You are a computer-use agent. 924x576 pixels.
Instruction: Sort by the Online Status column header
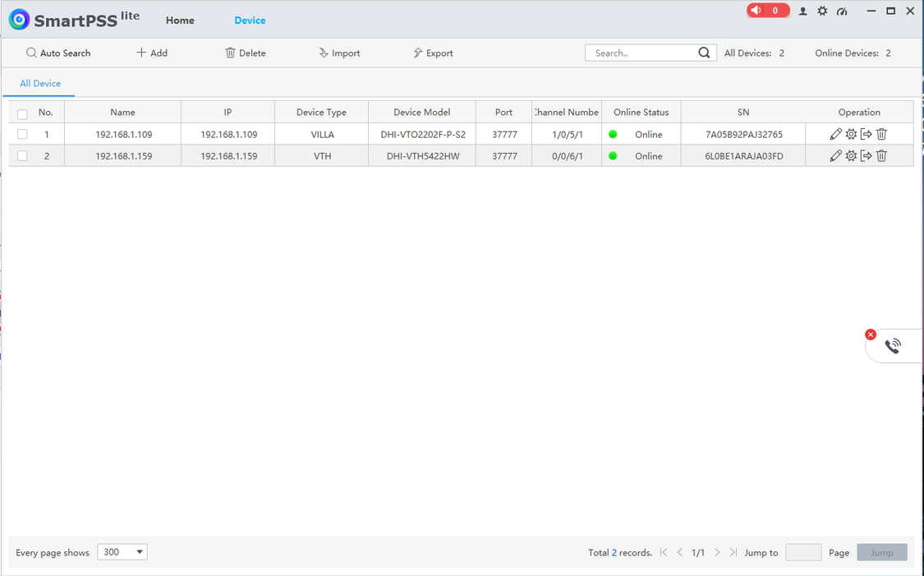click(641, 112)
